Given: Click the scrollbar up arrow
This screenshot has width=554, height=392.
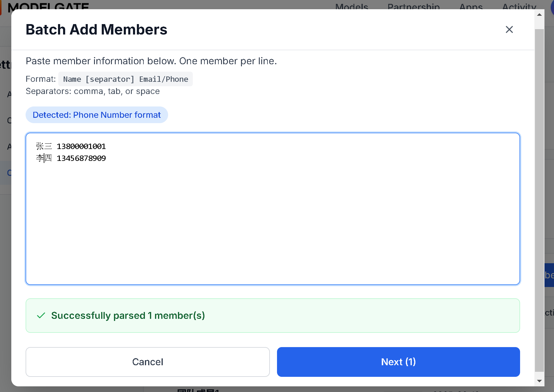Looking at the screenshot, I should tap(539, 15).
